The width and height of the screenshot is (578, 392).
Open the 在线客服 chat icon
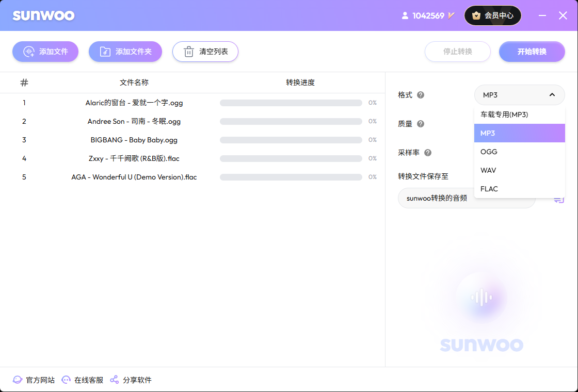66,380
